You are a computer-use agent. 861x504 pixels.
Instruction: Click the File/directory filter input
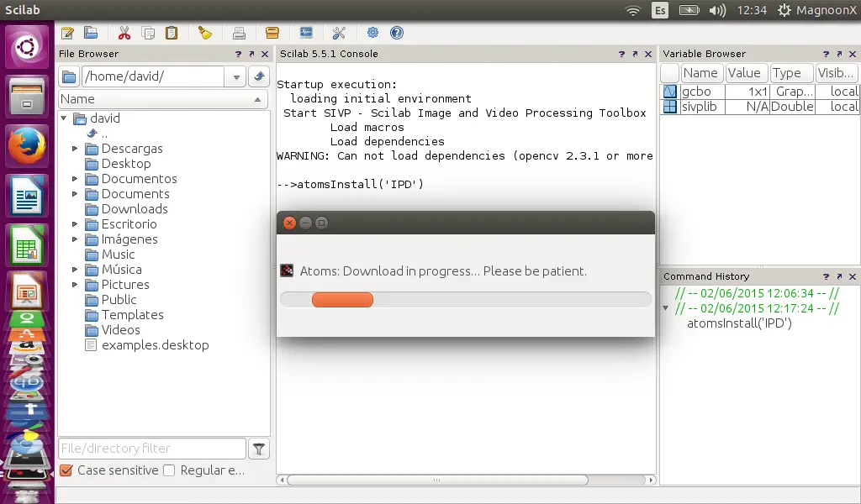(x=152, y=449)
